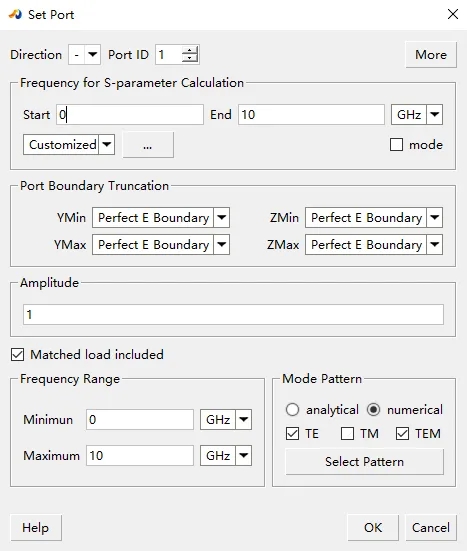Viewport: 467px width, 551px height.
Task: Click the Help button
Action: (x=36, y=528)
